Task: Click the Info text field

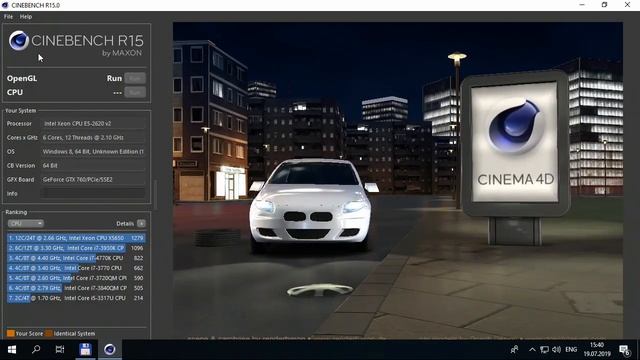Action: pyautogui.click(x=94, y=193)
